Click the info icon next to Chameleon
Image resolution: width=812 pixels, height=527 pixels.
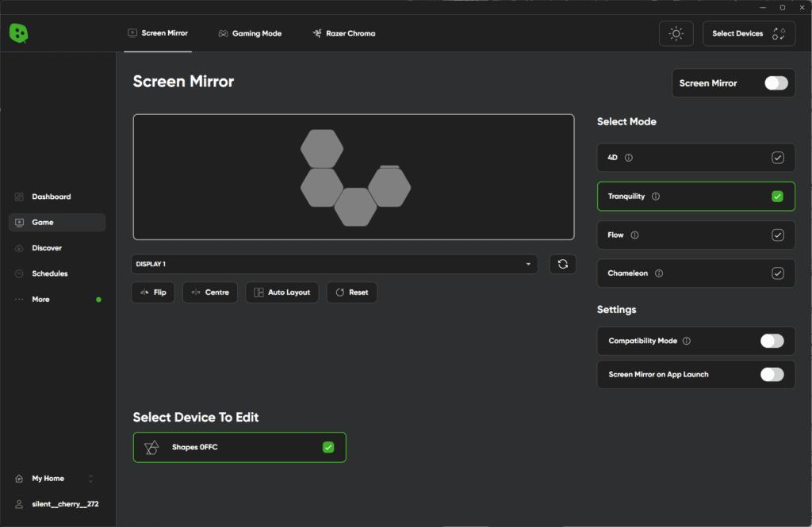pos(659,273)
